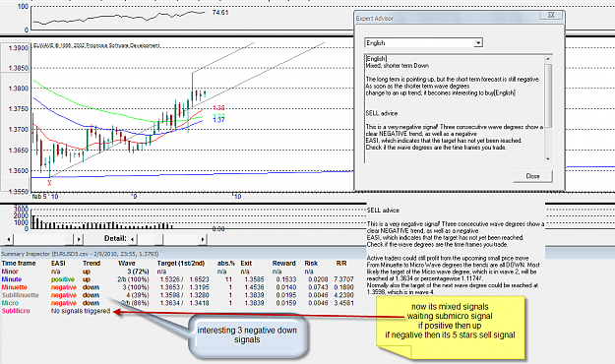Click the Close button in Expert Advisor
Image resolution: width=615 pixels, height=364 pixels.
(532, 176)
